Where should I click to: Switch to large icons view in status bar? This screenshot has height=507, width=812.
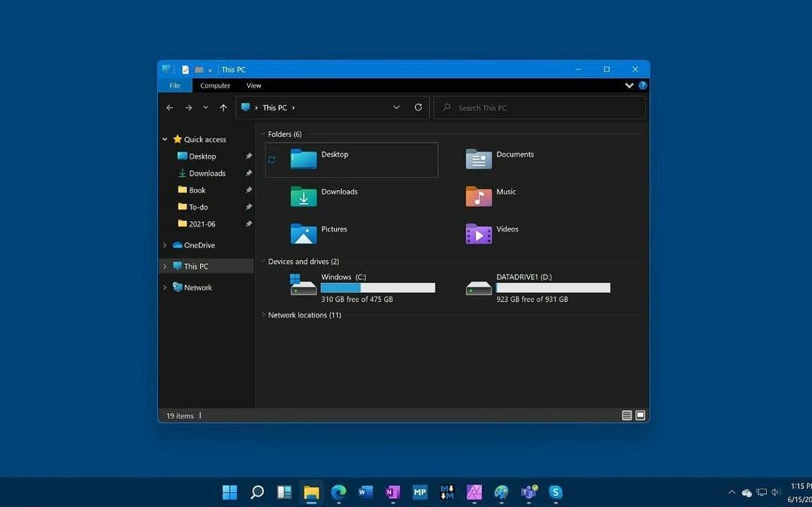coord(640,415)
